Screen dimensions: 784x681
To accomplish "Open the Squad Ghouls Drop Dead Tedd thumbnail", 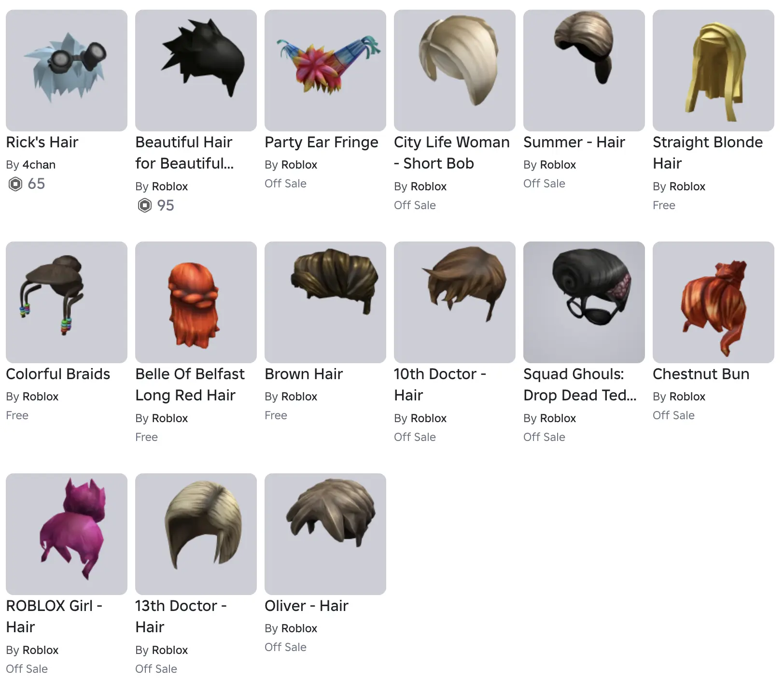I will tap(584, 302).
